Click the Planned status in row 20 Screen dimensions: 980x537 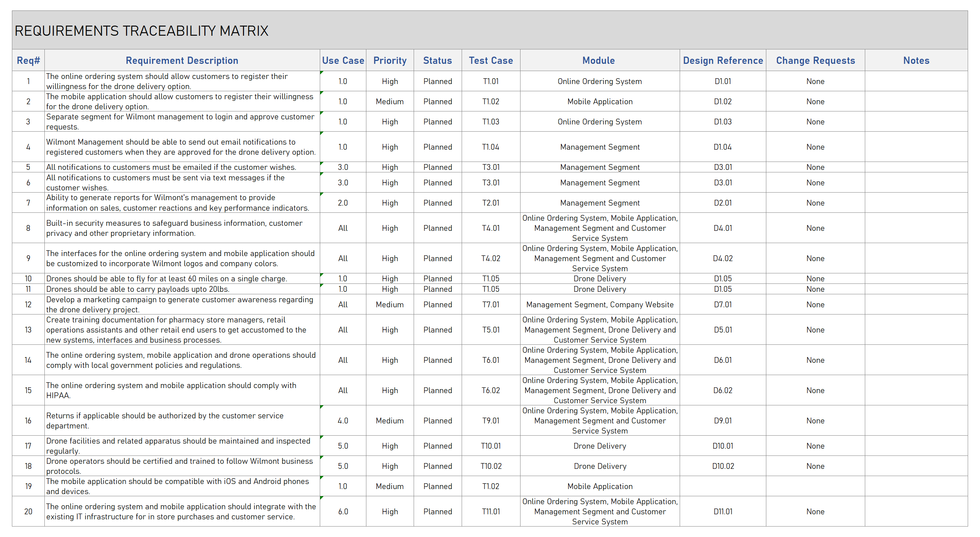tap(437, 511)
